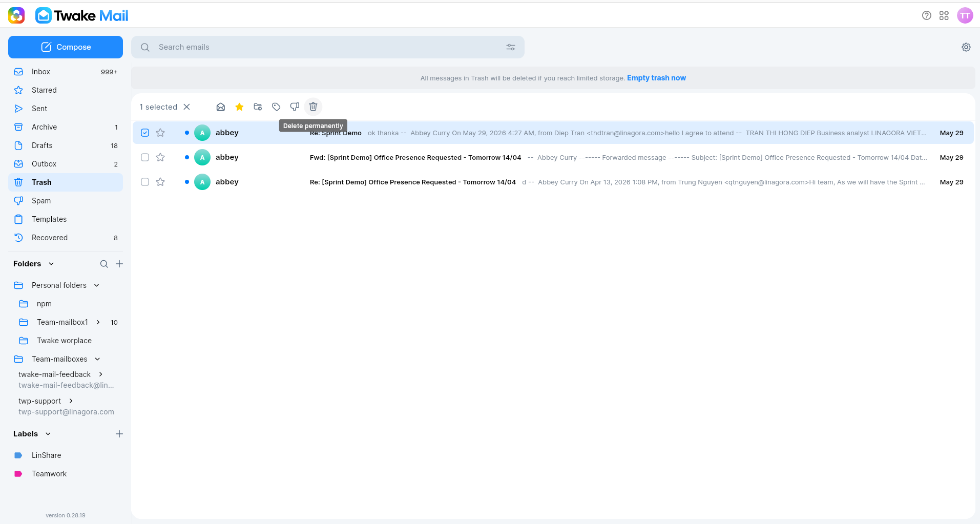
Task: Open the Twake apps logo icon
Action: [16, 15]
